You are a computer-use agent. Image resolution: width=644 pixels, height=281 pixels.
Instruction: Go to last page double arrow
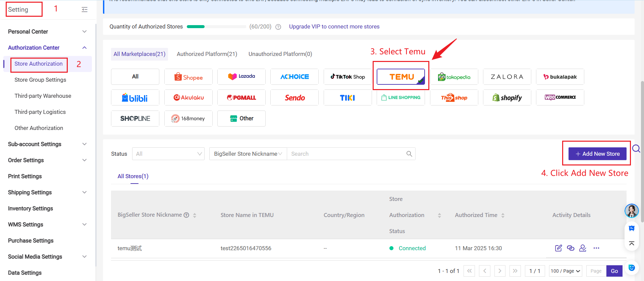tap(515, 271)
